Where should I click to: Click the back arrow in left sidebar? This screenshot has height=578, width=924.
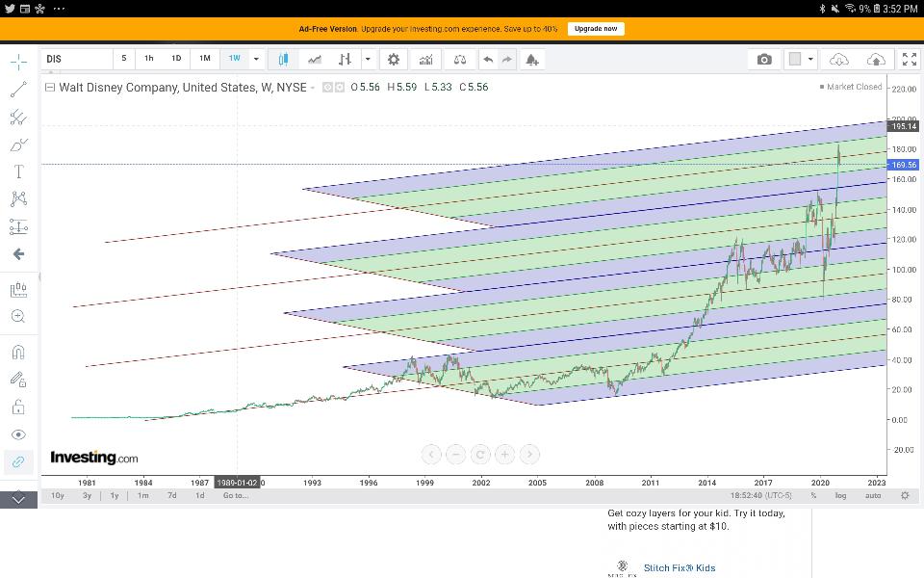(x=18, y=254)
